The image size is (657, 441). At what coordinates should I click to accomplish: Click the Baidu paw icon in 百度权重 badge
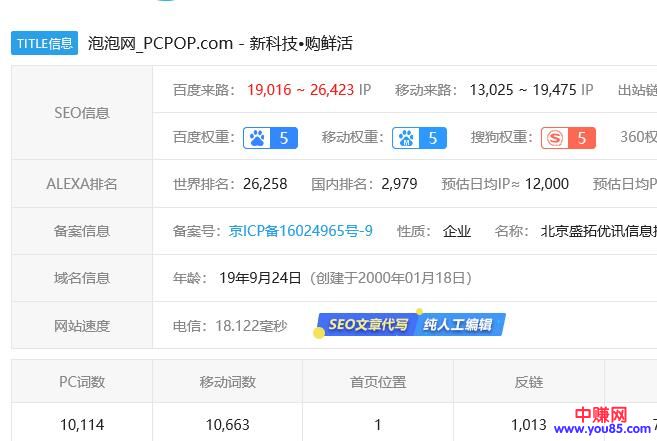[x=257, y=138]
